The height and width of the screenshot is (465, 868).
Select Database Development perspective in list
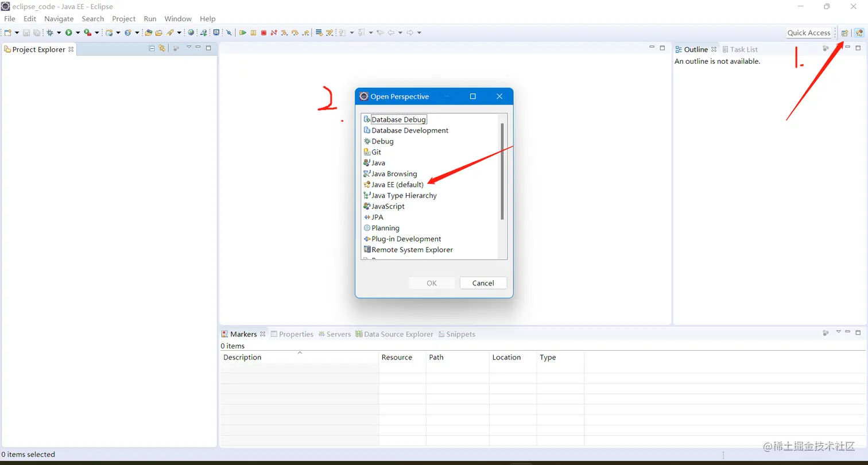pos(406,130)
